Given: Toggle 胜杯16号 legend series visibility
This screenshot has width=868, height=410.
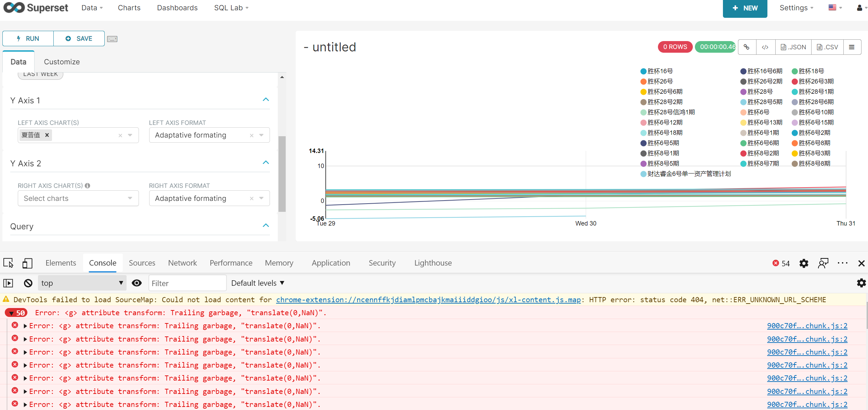Looking at the screenshot, I should tap(657, 71).
